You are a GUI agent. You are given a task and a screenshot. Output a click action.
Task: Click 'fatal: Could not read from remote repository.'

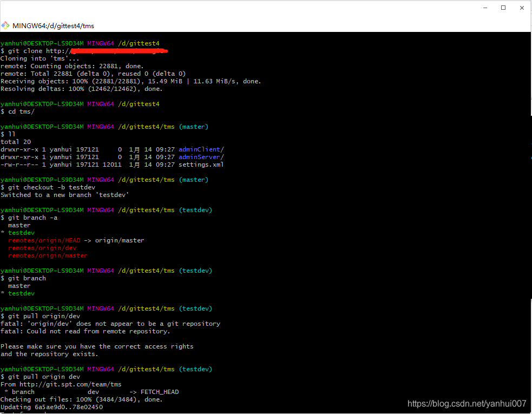pos(85,331)
